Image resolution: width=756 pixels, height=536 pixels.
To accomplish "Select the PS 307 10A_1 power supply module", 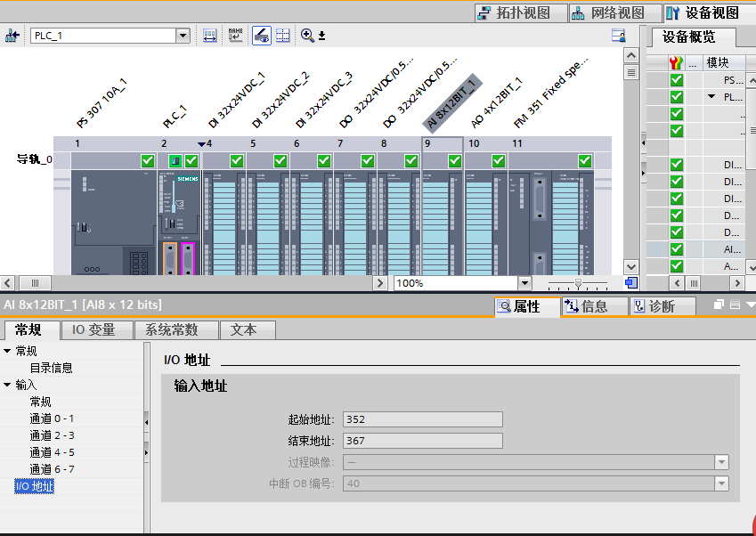I will click(113, 222).
